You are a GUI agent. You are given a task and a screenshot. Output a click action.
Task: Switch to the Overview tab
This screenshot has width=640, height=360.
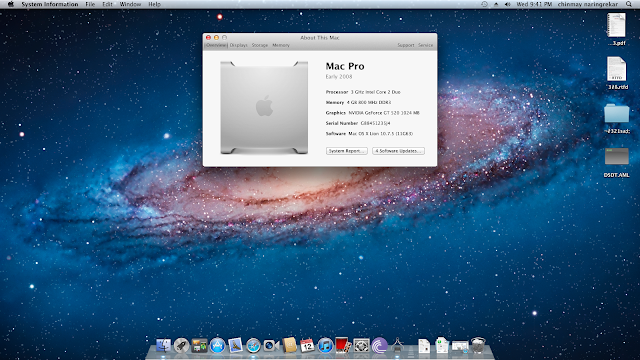coord(216,45)
